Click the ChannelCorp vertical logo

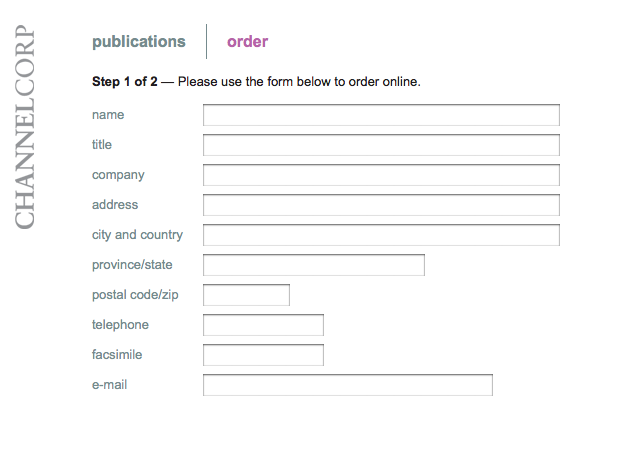point(25,127)
